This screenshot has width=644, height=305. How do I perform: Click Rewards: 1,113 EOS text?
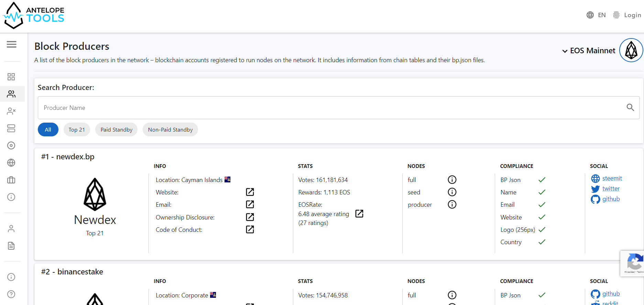324,192
